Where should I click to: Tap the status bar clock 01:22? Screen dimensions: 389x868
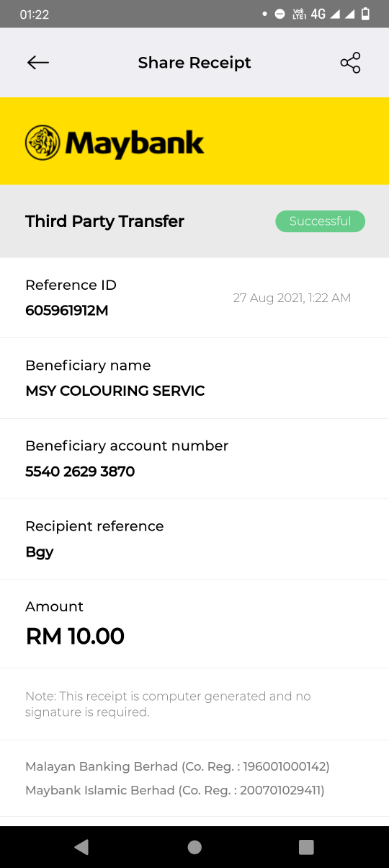pos(35,14)
